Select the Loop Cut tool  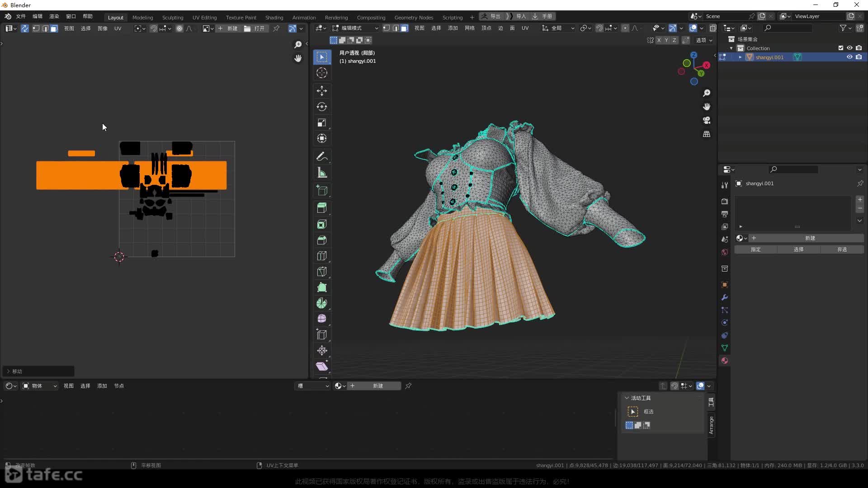click(x=322, y=256)
